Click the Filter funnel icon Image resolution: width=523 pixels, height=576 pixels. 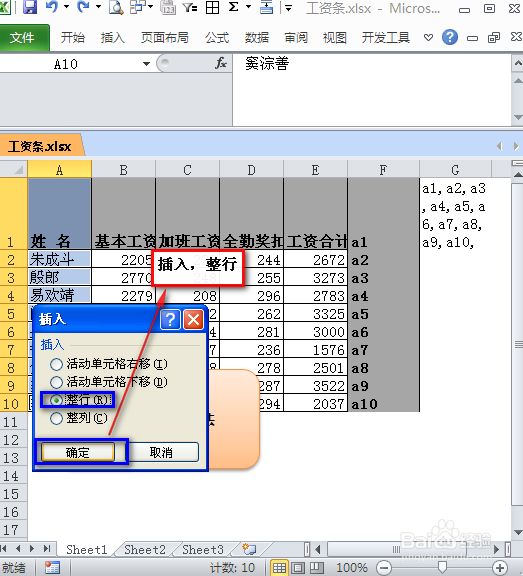tap(190, 7)
